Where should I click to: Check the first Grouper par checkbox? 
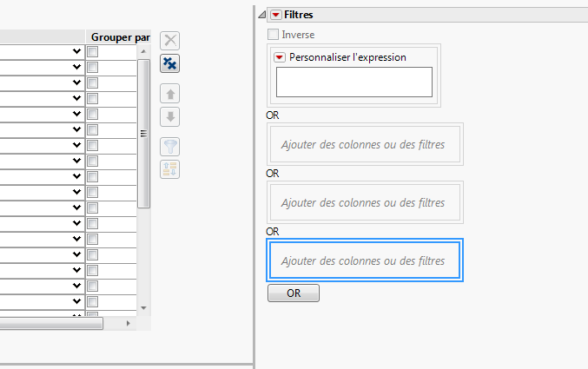coord(93,52)
